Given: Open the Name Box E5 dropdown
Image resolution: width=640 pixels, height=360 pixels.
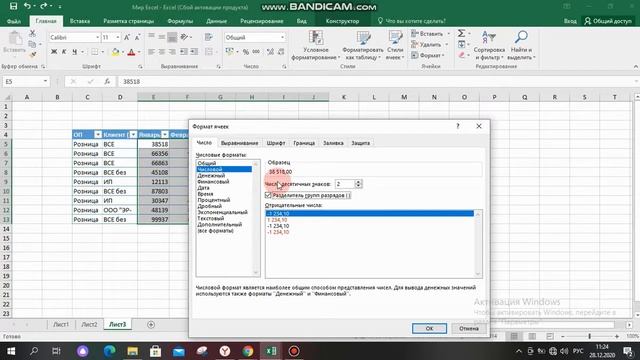Looking at the screenshot, I should (45, 82).
